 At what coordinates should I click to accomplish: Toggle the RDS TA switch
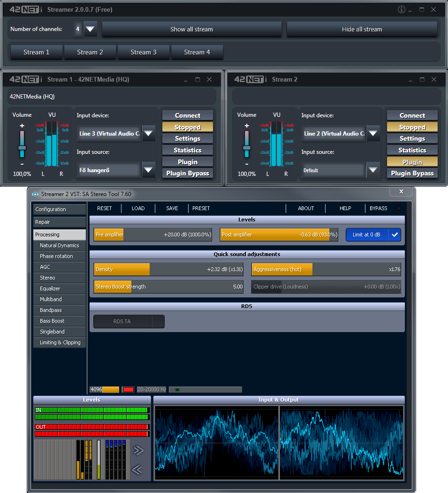click(x=129, y=321)
